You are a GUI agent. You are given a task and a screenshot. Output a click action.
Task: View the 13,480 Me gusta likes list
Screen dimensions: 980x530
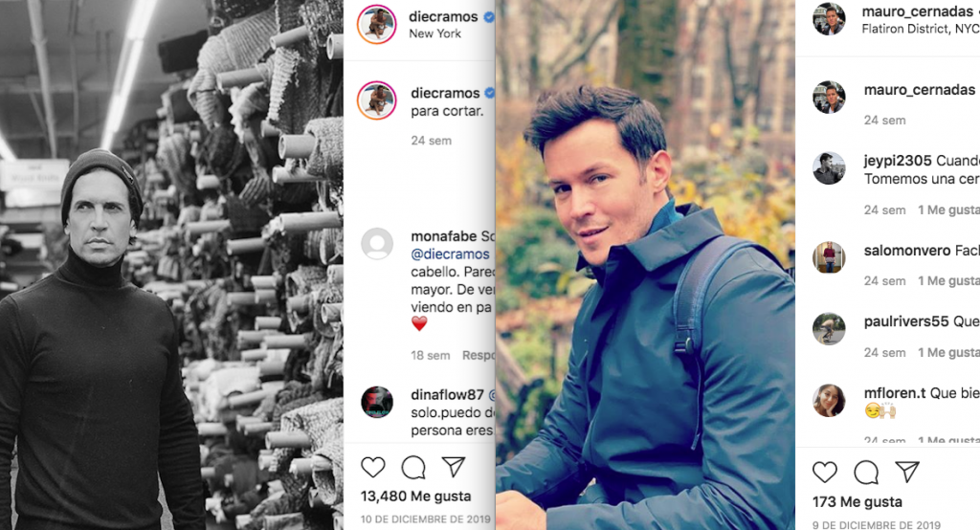click(415, 497)
